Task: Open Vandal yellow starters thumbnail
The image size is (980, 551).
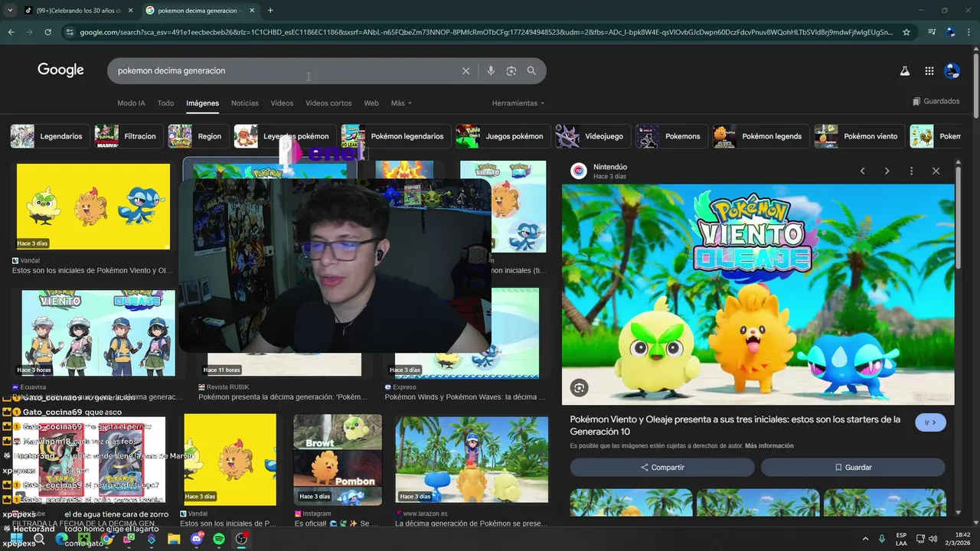Action: click(x=93, y=207)
